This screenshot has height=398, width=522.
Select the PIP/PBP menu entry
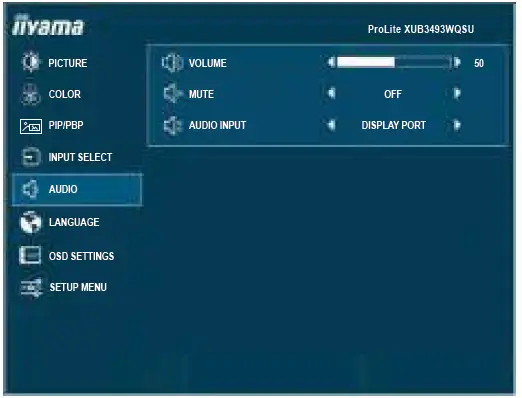pyautogui.click(x=66, y=125)
